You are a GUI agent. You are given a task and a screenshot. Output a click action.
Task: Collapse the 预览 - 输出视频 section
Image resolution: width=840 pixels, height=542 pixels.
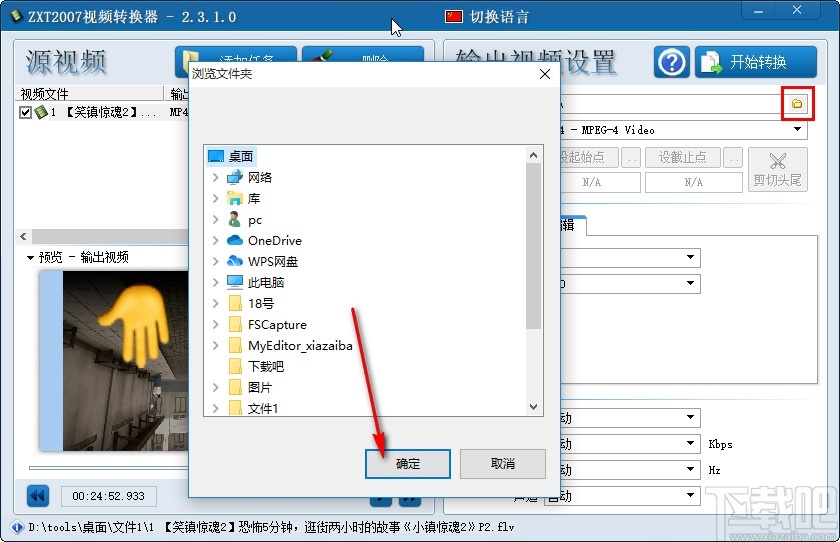(x=30, y=258)
